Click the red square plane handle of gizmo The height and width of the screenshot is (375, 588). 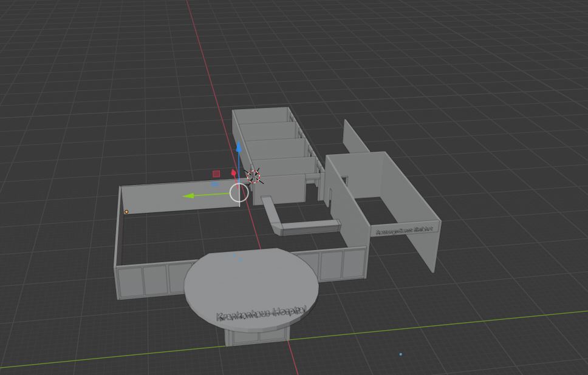(x=216, y=174)
